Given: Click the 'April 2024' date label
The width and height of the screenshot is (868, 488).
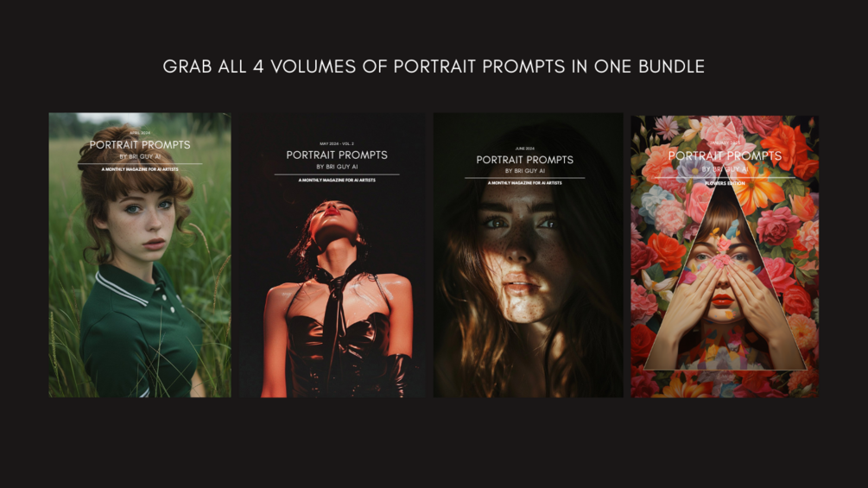Looking at the screenshot, I should click(140, 133).
